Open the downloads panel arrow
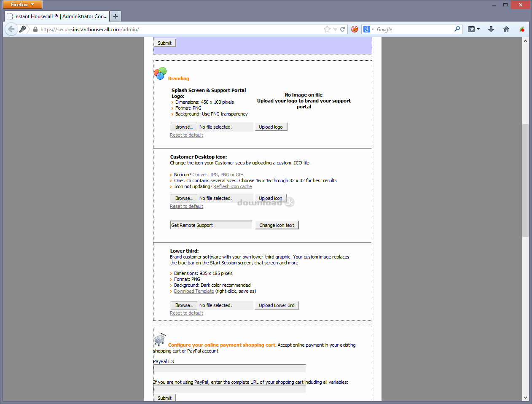 tap(491, 29)
